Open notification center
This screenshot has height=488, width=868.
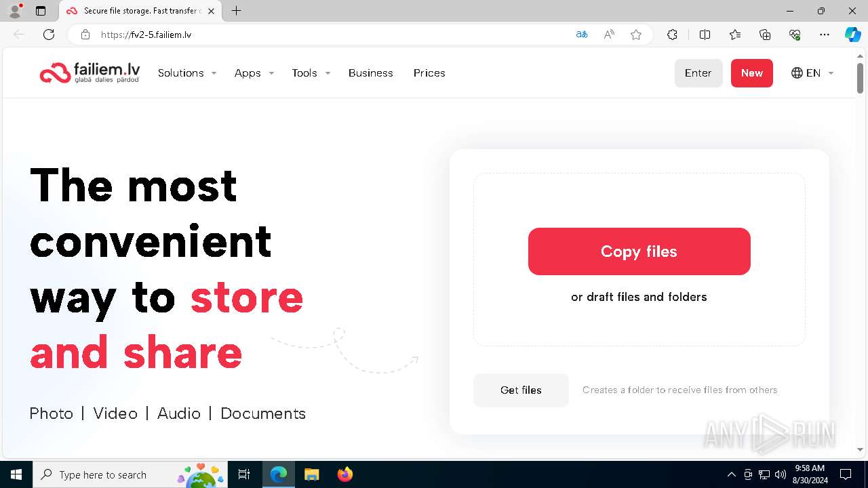coord(846,474)
